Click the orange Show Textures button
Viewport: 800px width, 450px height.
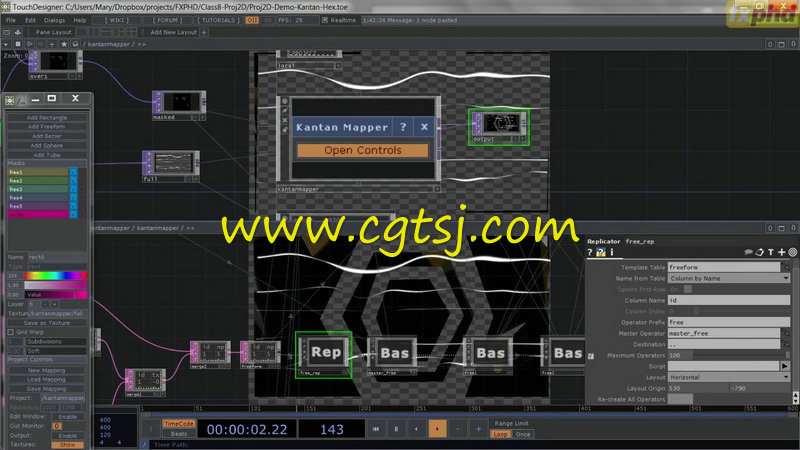click(x=67, y=445)
